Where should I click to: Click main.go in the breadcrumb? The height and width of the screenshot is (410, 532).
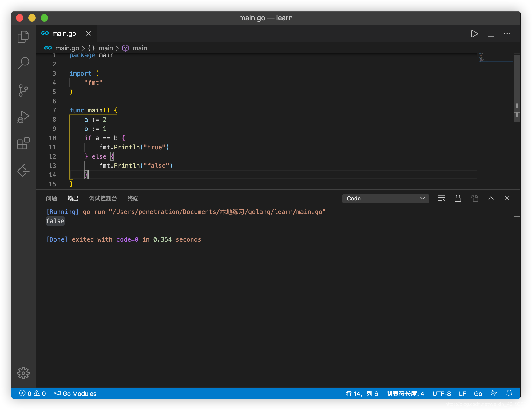(x=67, y=48)
